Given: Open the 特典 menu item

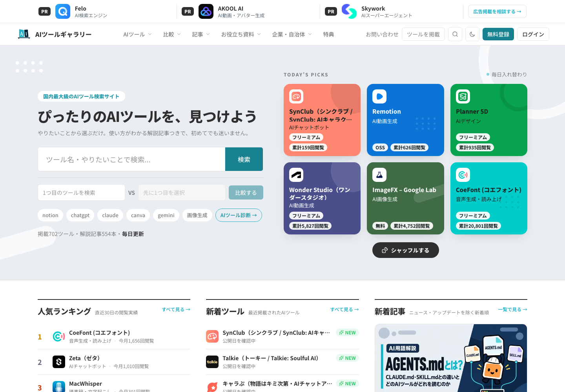Looking at the screenshot, I should (328, 34).
